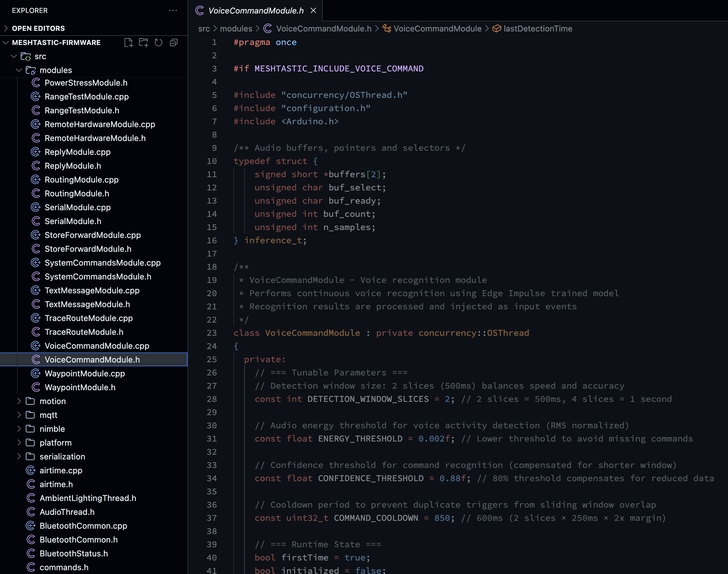Open the ReplyModule.cpp file
The height and width of the screenshot is (574, 728).
78,152
